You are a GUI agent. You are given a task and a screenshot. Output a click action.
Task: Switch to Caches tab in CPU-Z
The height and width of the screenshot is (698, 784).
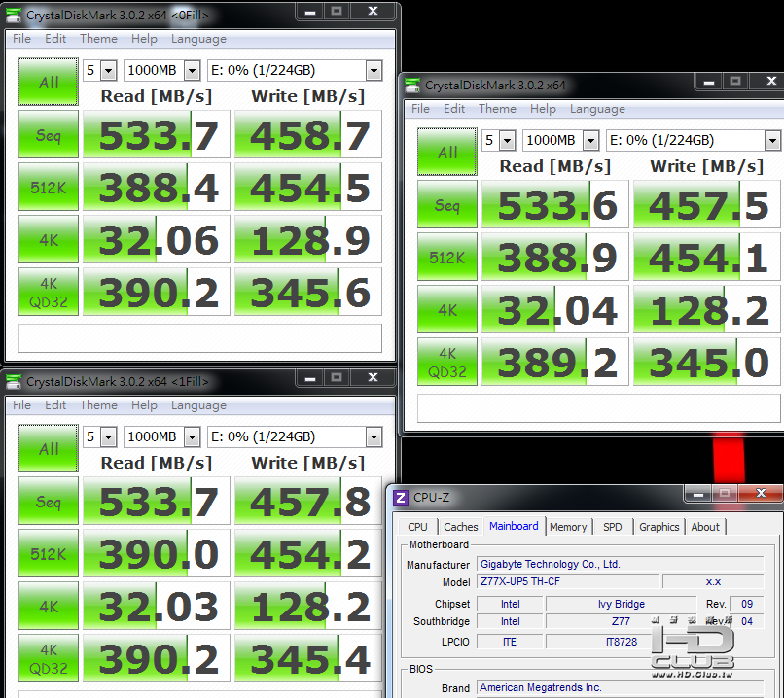(460, 527)
